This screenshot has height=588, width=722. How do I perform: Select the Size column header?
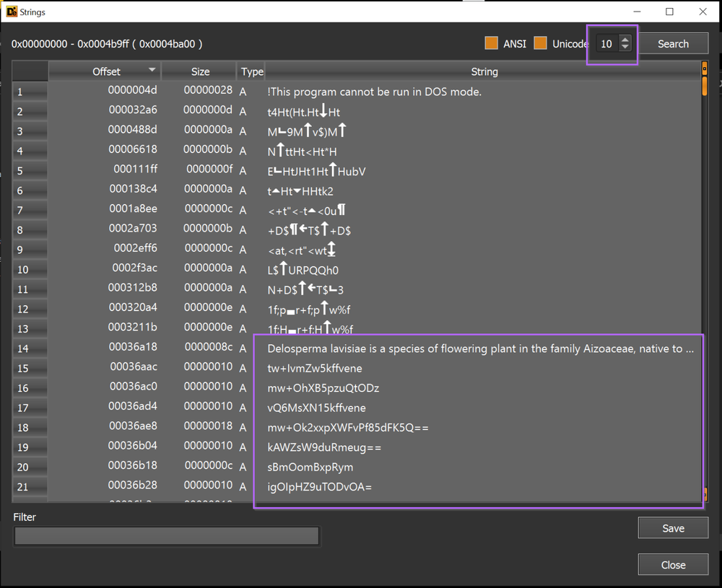(200, 71)
